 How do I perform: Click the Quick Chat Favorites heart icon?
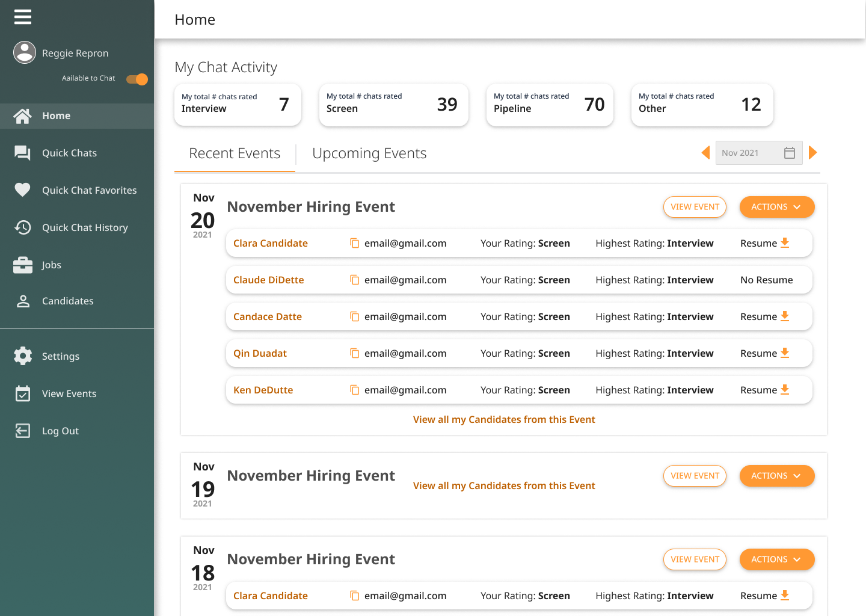[x=23, y=190]
